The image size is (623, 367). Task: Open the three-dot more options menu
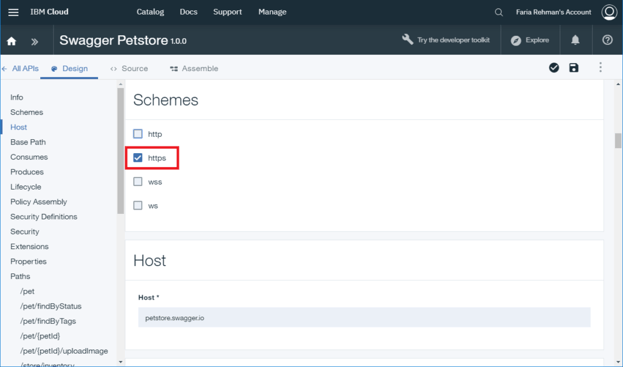(x=600, y=67)
